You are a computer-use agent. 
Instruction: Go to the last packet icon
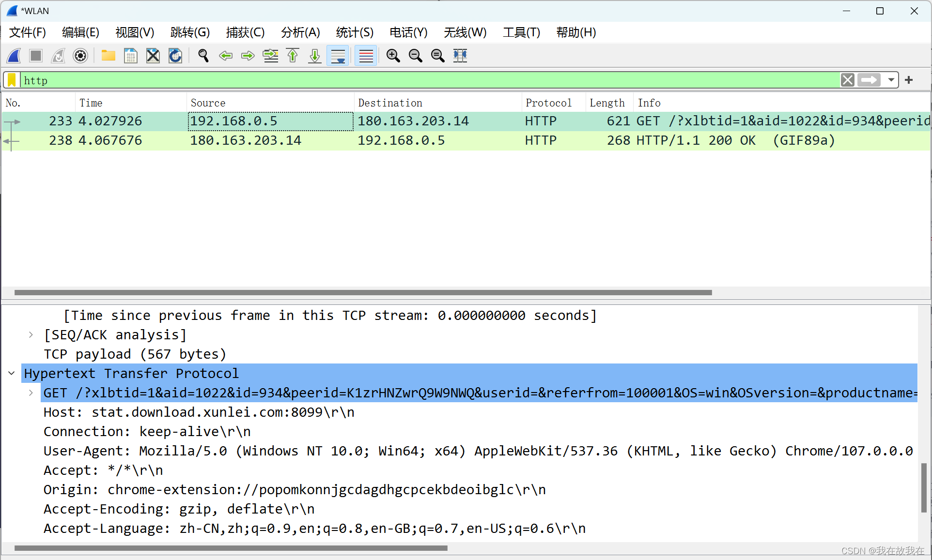pyautogui.click(x=314, y=56)
